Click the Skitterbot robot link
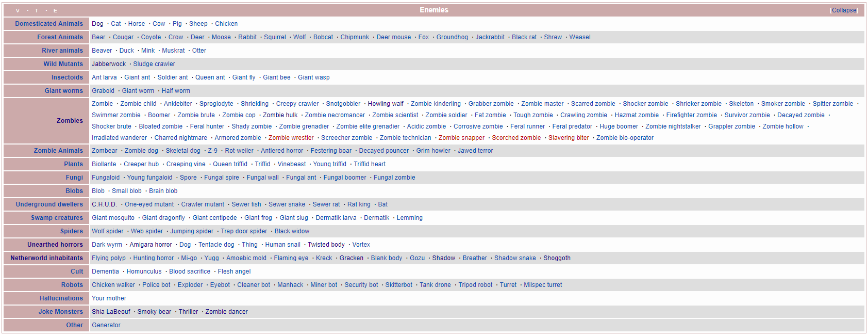868x336 pixels. (398, 285)
